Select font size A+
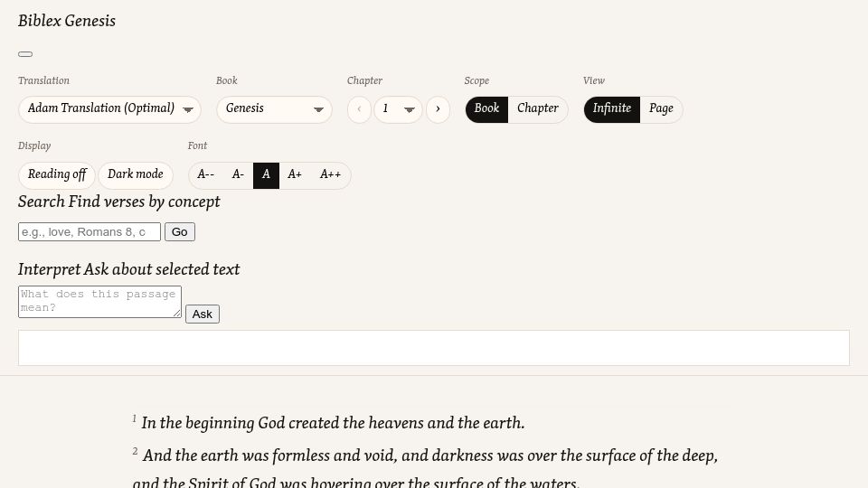Screen dimensions: 868x488 295,174
